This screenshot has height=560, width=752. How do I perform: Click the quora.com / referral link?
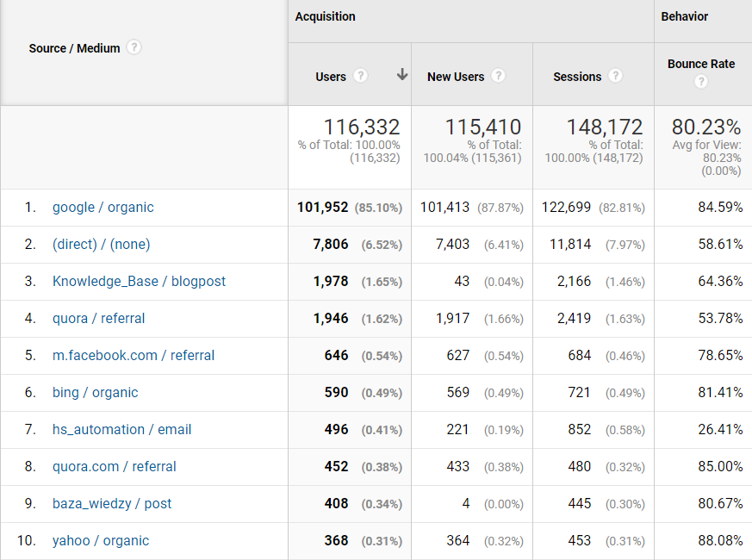pos(114,467)
